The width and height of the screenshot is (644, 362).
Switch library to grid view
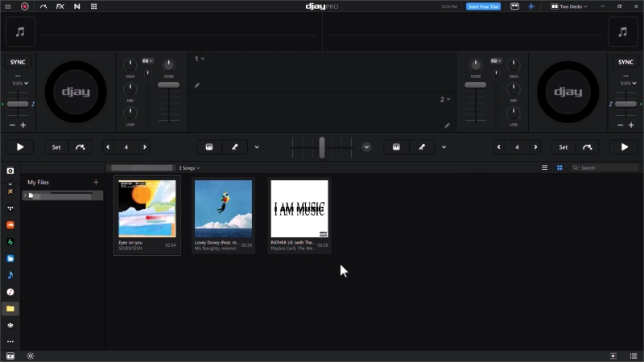[559, 167]
